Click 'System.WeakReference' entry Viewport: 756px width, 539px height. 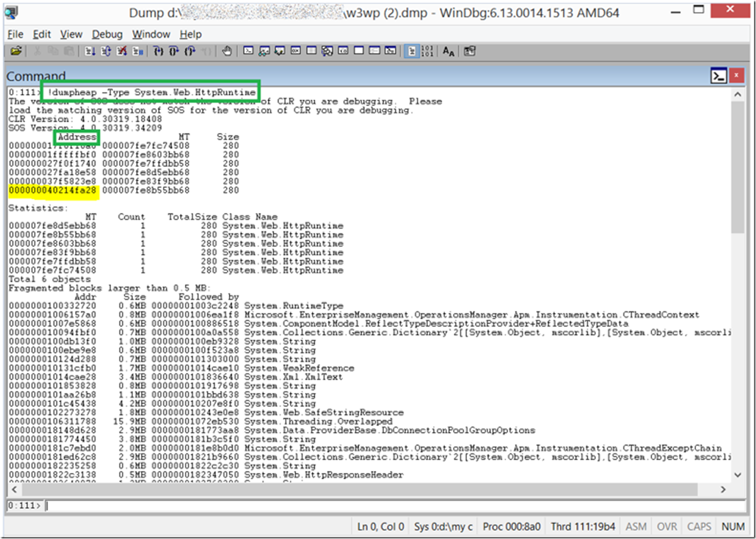click(x=299, y=368)
